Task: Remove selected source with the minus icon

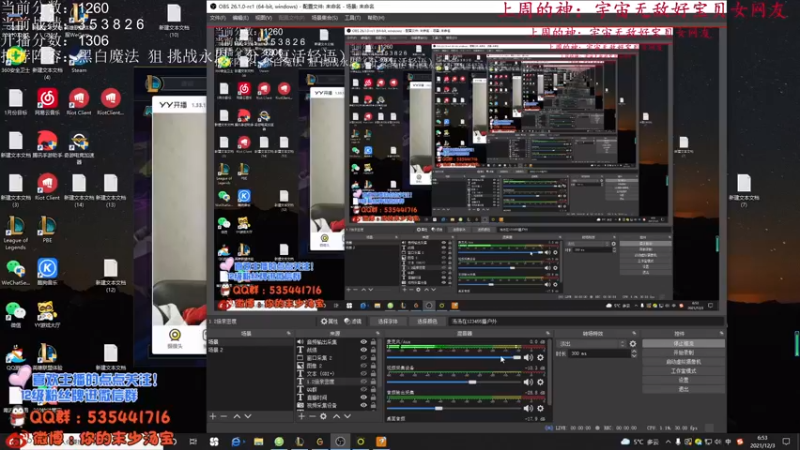Action: 312,416
